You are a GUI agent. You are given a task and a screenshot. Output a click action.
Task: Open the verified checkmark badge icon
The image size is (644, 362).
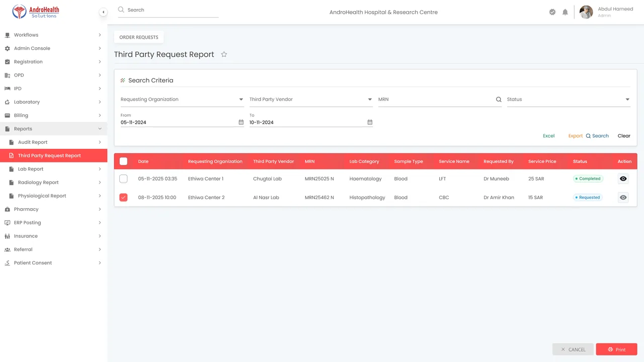pyautogui.click(x=552, y=12)
